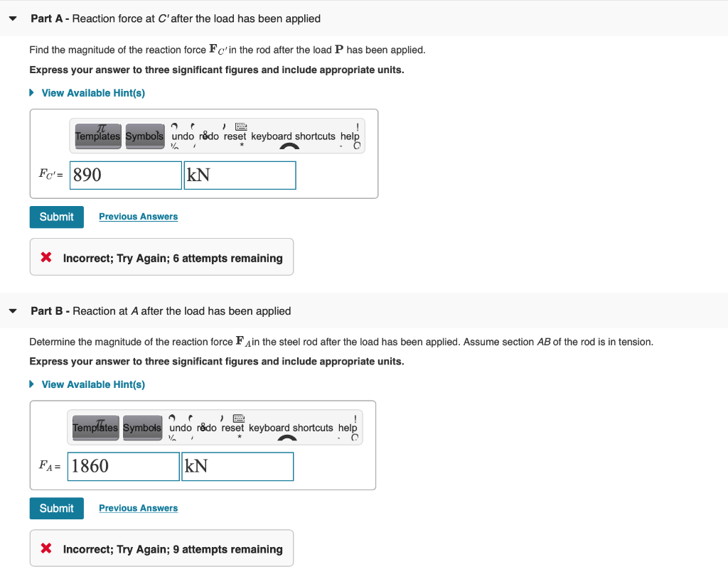The height and width of the screenshot is (584, 728).
Task: Click the answer field containing 890
Action: [x=125, y=175]
